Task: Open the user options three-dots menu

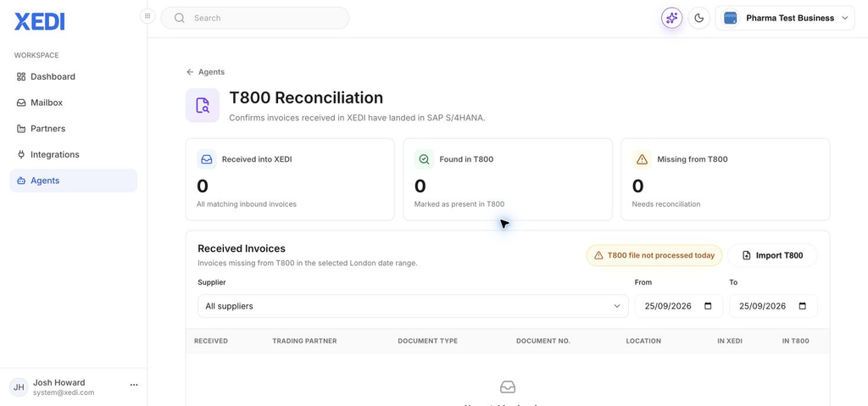Action: (x=134, y=385)
